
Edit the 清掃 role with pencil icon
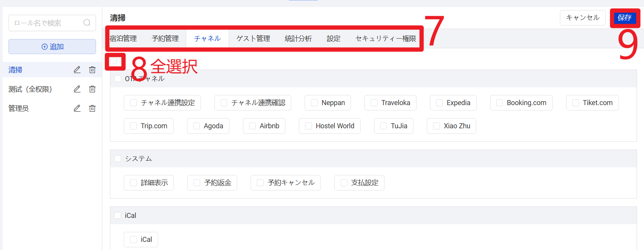pyautogui.click(x=77, y=70)
